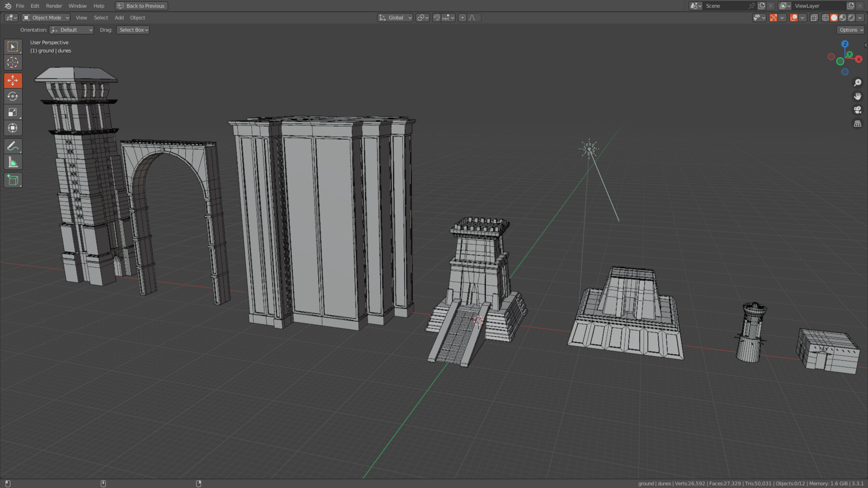This screenshot has width=868, height=488.
Task: Open the Render menu in the top bar
Action: (54, 6)
